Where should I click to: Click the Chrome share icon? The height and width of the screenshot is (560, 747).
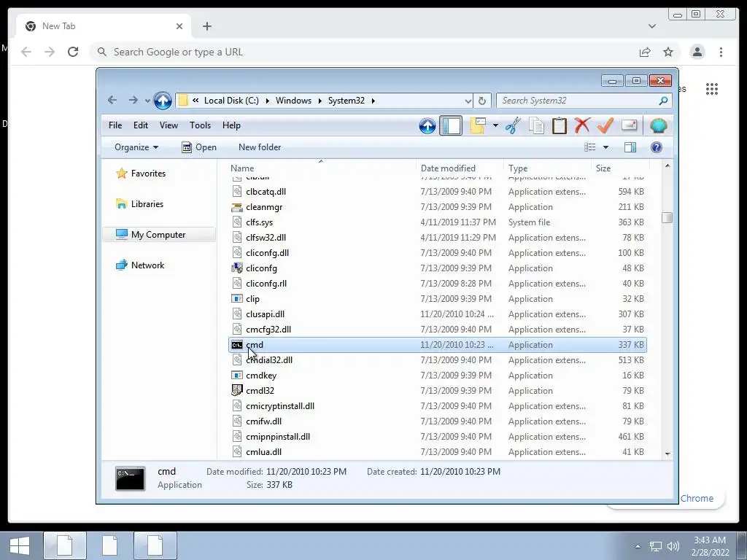pyautogui.click(x=645, y=52)
